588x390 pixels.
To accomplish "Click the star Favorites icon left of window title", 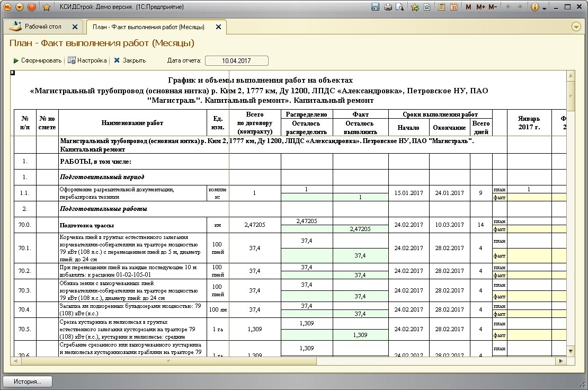I will [x=47, y=7].
